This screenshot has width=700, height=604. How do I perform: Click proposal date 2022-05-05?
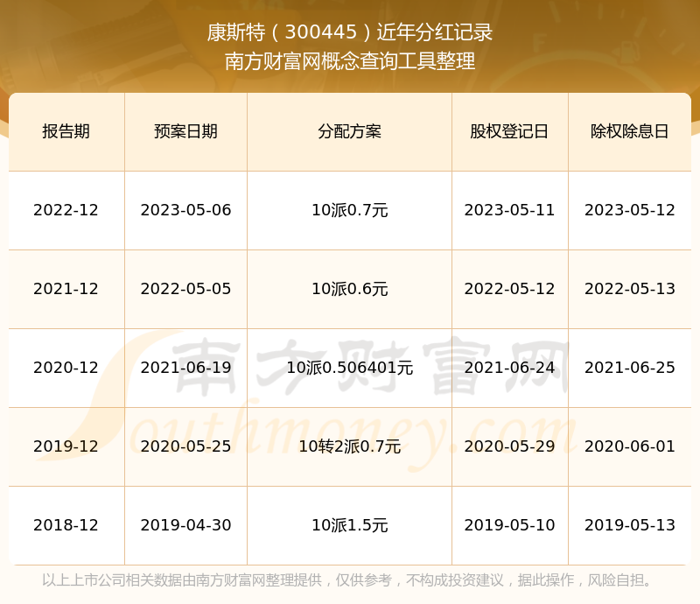click(185, 289)
